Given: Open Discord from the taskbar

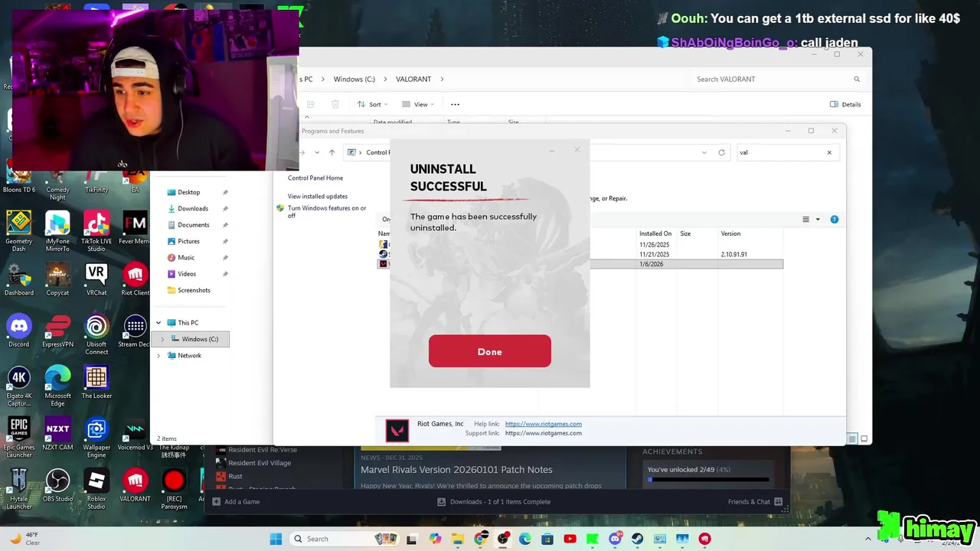Looking at the screenshot, I should click(x=615, y=539).
